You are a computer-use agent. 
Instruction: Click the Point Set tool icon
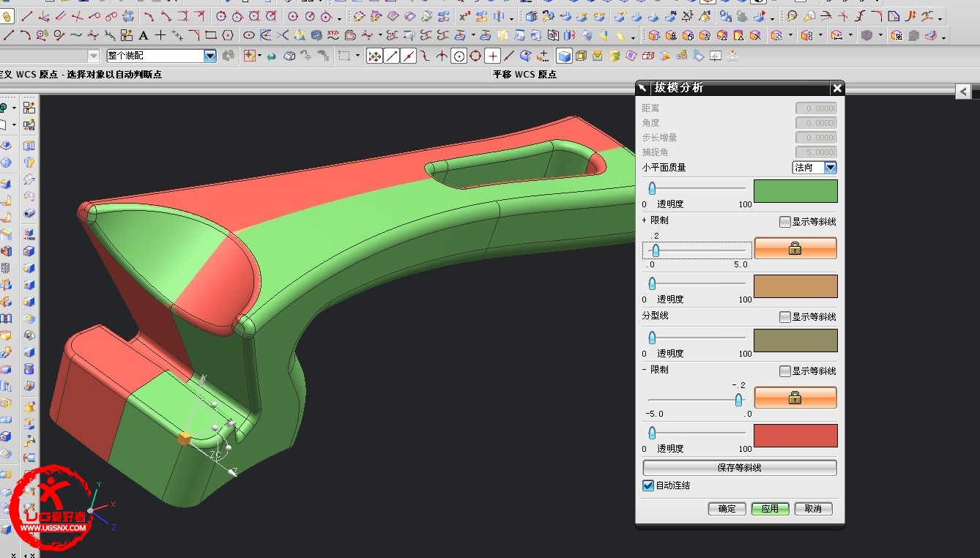coord(177,34)
